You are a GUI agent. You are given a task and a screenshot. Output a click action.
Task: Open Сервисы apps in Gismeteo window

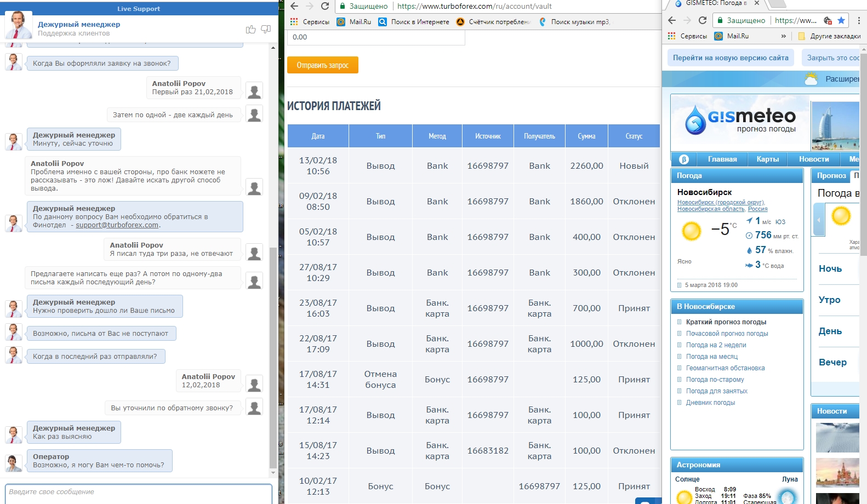coord(688,36)
